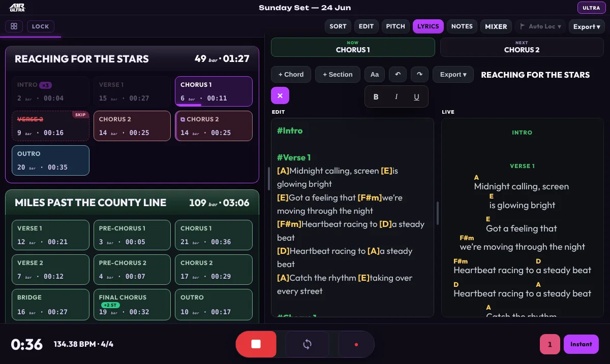This screenshot has width=610, height=364.
Task: Select the Bridge card
Action: (50, 304)
